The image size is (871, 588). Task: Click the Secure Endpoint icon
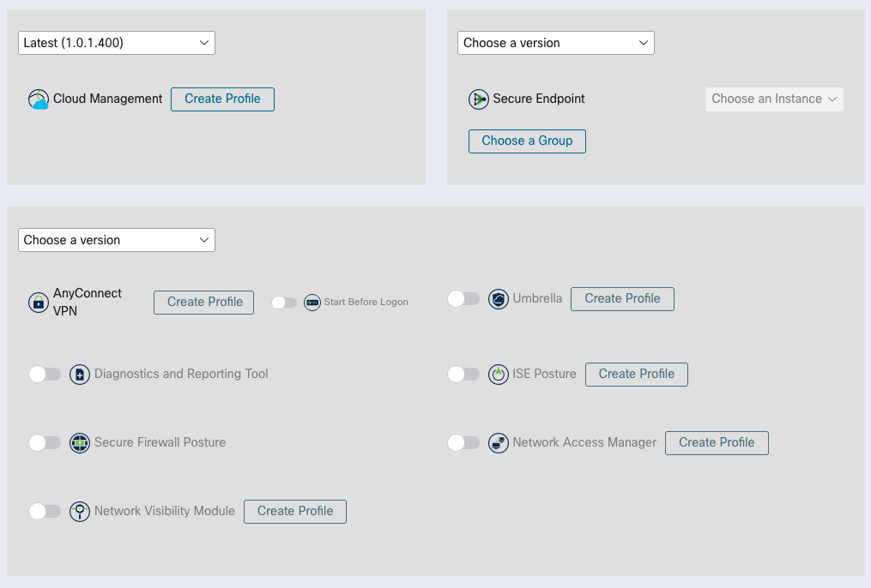click(478, 99)
